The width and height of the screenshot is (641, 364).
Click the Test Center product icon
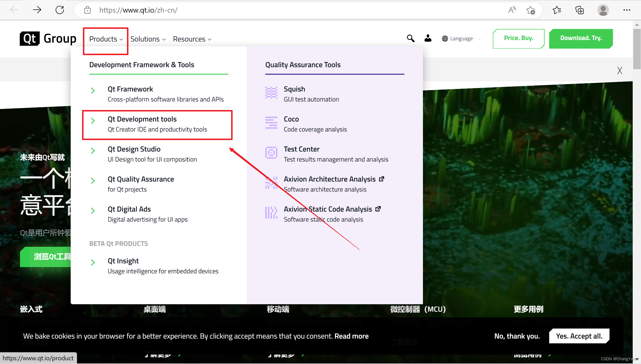[271, 153]
